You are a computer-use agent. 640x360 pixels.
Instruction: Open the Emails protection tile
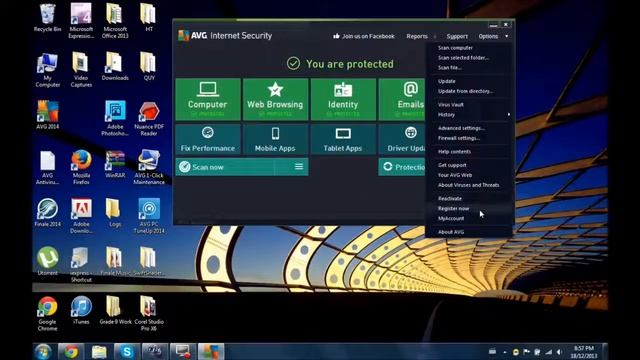pyautogui.click(x=402, y=99)
